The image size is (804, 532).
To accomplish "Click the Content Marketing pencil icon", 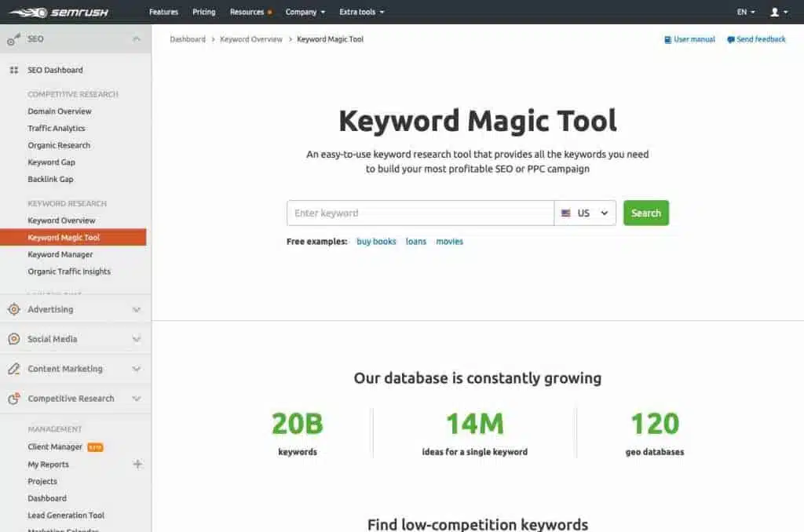I will 14,369.
